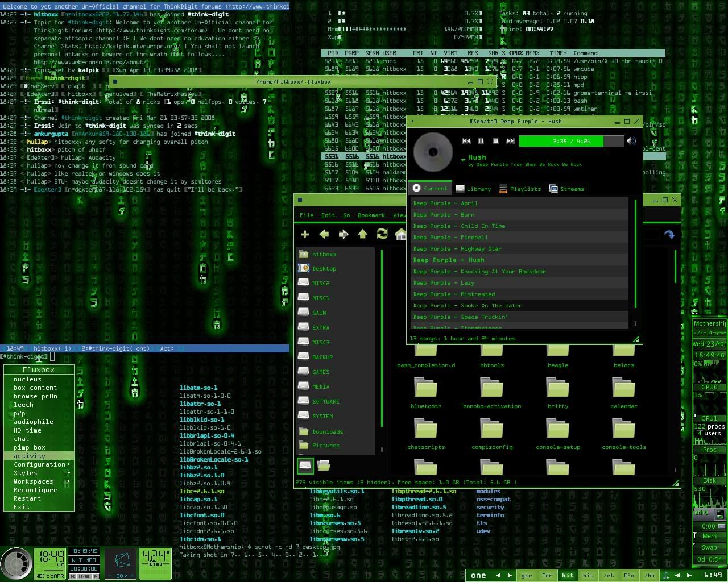Open EXTRA drive in sidebar
This screenshot has width=728, height=582.
(336, 327)
